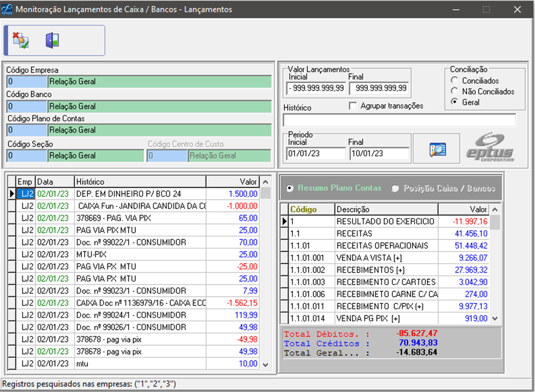Image resolution: width=535 pixels, height=392 pixels.
Task: Click the Histórico text input field
Action: (x=399, y=120)
